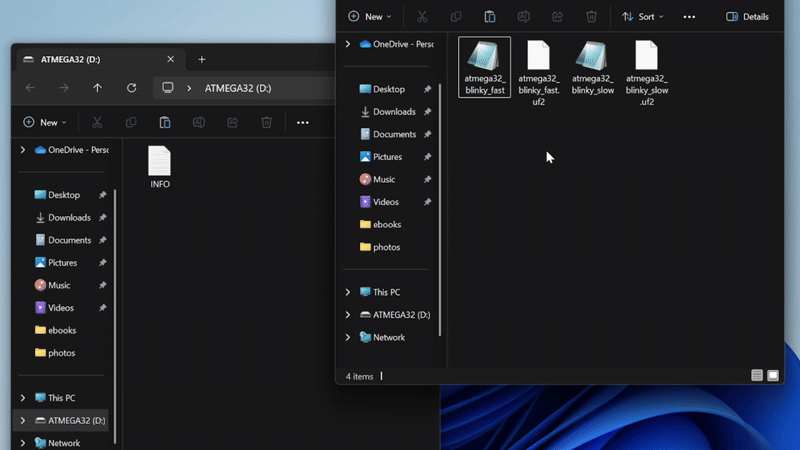Click pin icon beside Music, front window
The image size is (800, 450).
[x=428, y=180]
